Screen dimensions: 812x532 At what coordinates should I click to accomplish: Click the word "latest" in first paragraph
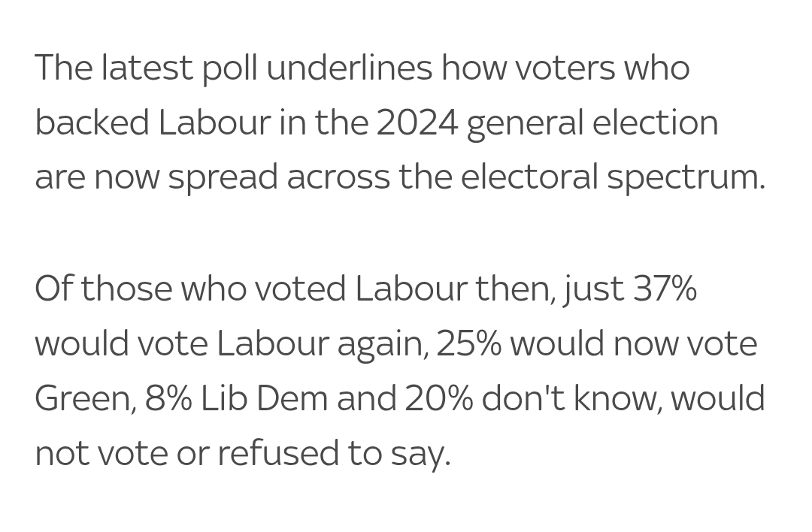(x=146, y=68)
